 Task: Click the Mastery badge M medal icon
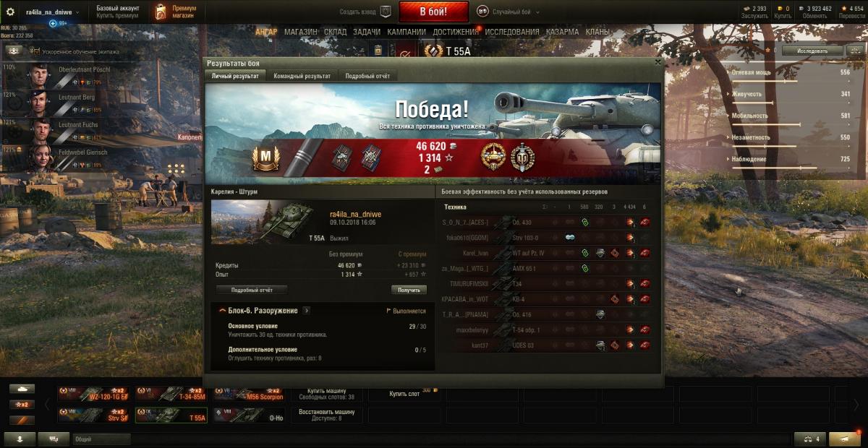click(265, 158)
